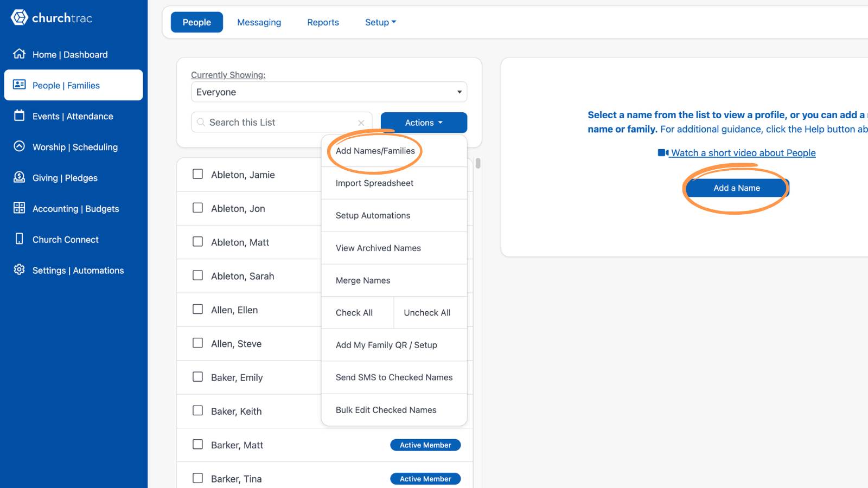Check the Allen, Steve checkbox
The height and width of the screenshot is (488, 868).
pos(198,343)
